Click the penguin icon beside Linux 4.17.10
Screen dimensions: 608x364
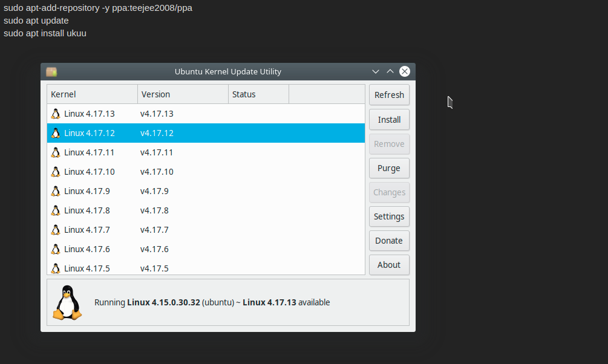pyautogui.click(x=56, y=172)
